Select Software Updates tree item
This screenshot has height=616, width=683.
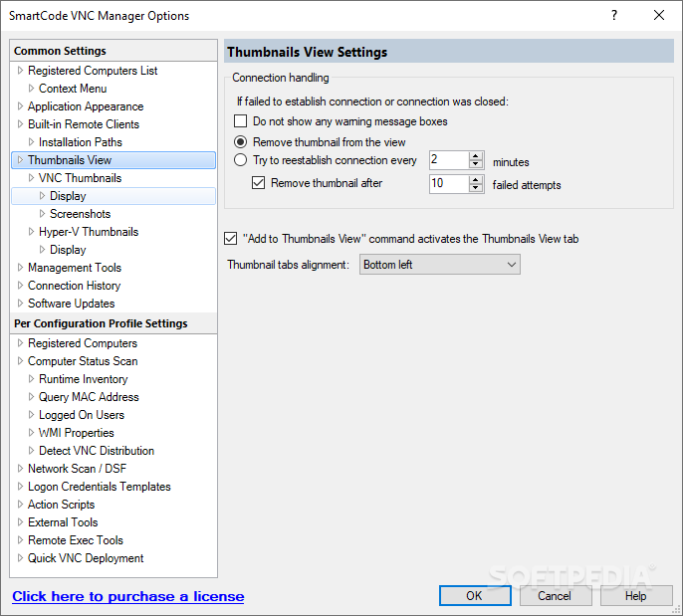71,303
